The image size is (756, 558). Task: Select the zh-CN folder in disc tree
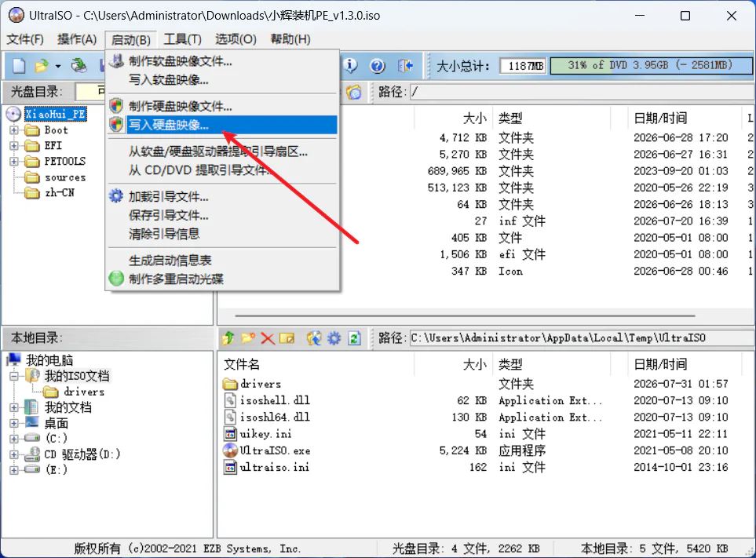pyautogui.click(x=60, y=193)
